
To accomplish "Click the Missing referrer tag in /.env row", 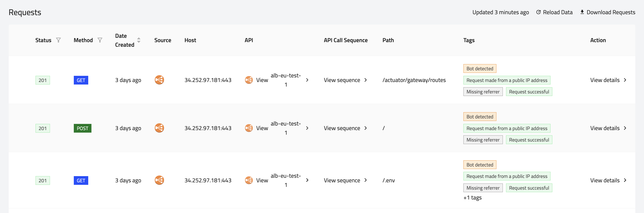I will (x=483, y=188).
